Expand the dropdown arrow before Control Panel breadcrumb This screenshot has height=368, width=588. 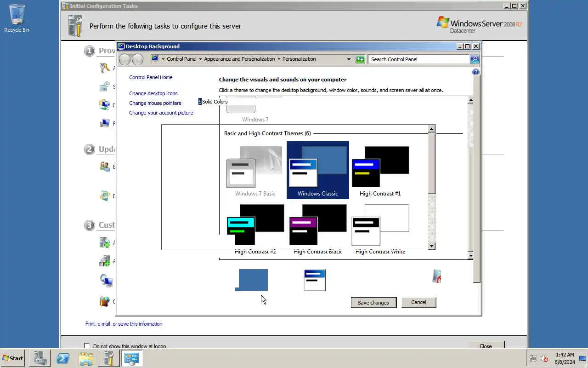[x=163, y=59]
